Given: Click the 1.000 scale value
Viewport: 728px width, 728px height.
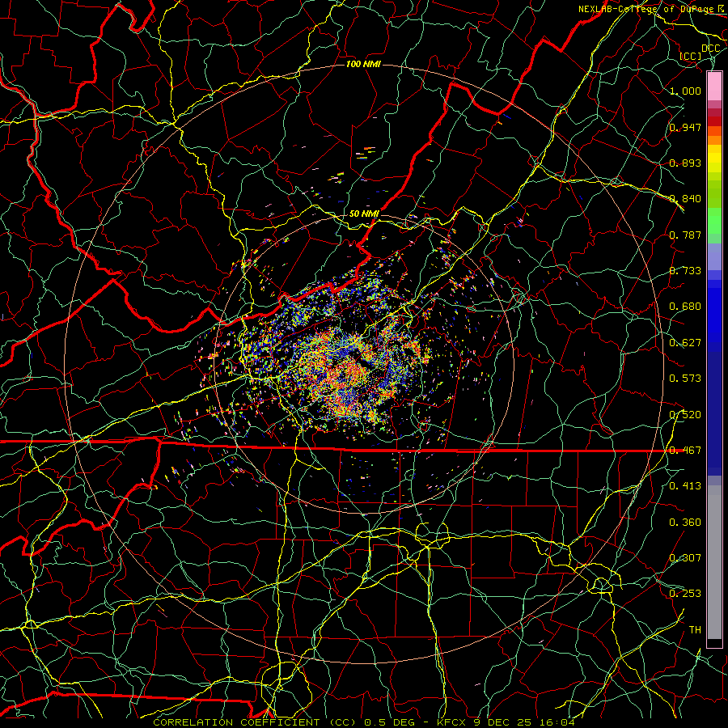Looking at the screenshot, I should tap(685, 91).
